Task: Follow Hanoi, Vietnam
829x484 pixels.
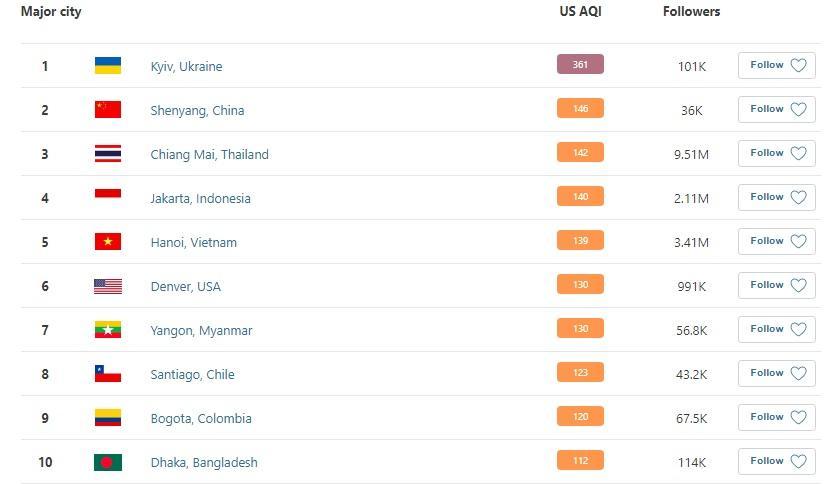Action: click(776, 242)
